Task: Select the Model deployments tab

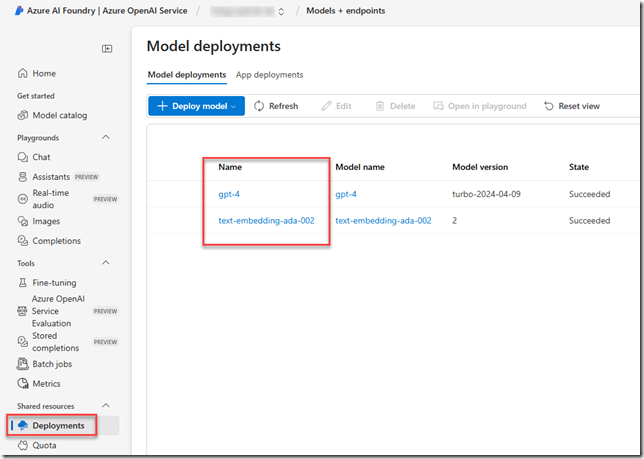Action: click(187, 75)
